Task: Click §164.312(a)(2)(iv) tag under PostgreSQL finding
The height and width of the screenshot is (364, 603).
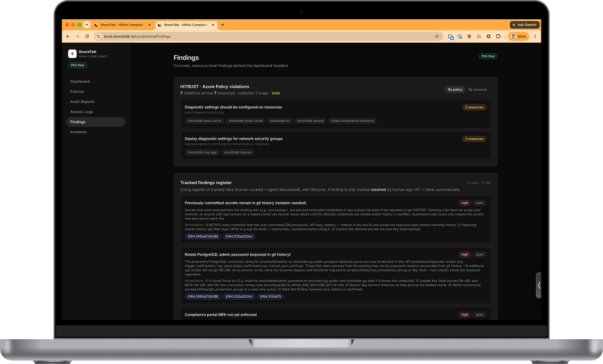Action: [x=239, y=297]
